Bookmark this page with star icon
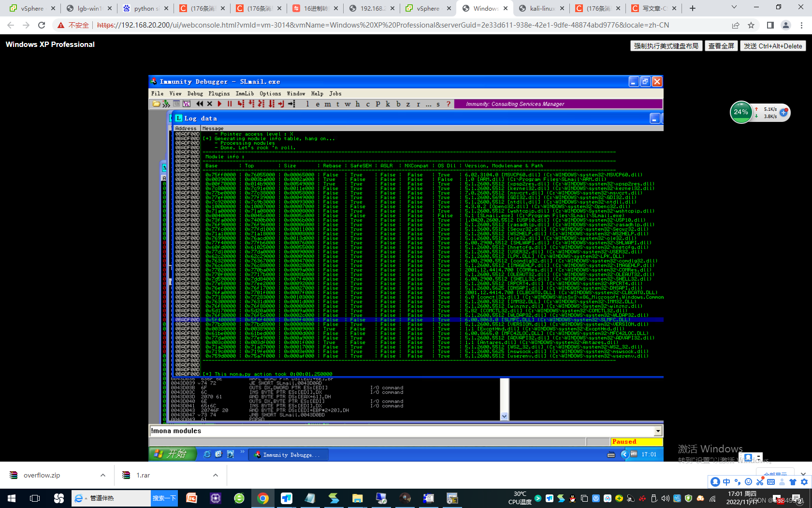The height and width of the screenshot is (508, 812). click(751, 25)
